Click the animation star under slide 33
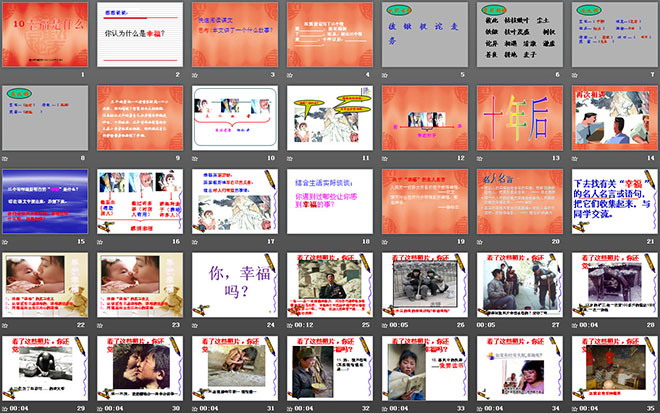This screenshot has width=660, height=413. pyautogui.click(x=385, y=409)
